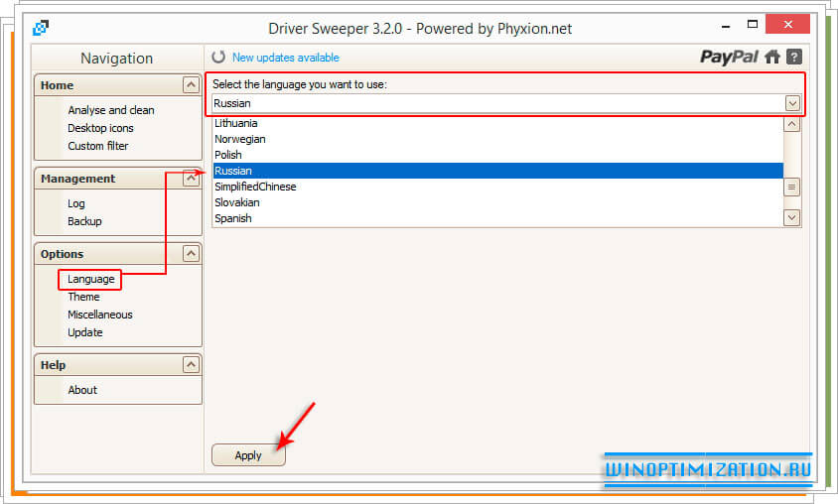Click the Driver Sweeper app icon in title bar
The image size is (838, 504).
coord(41,28)
